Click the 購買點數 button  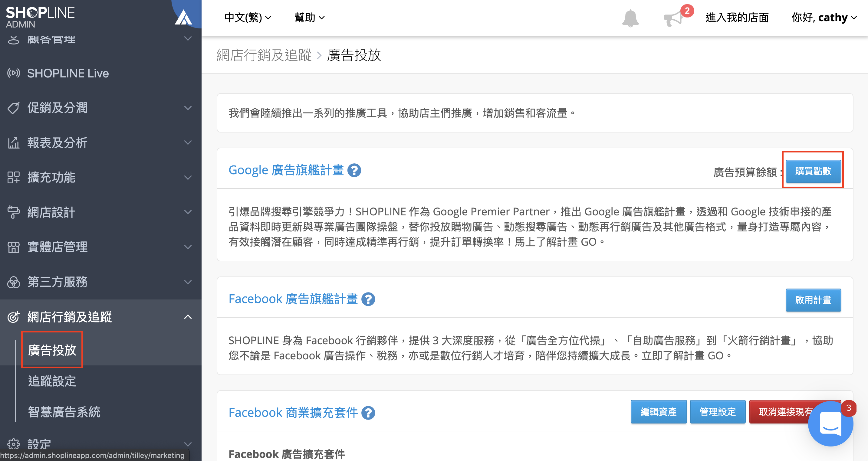(813, 171)
